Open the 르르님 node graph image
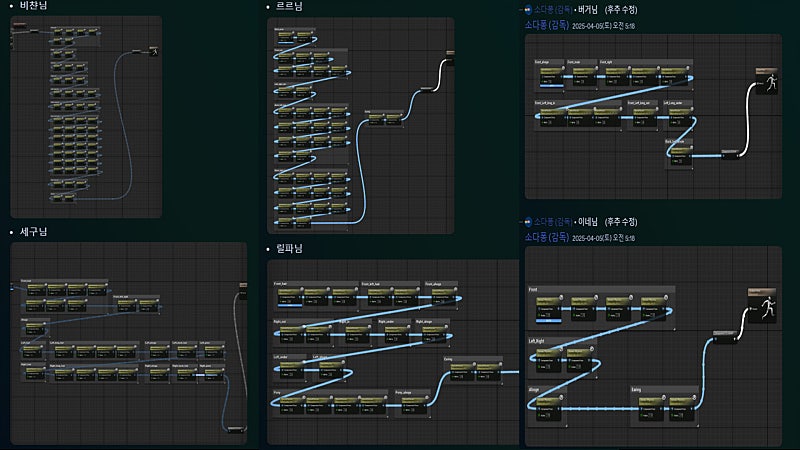Viewport: 800px width, 450px height. 361,126
